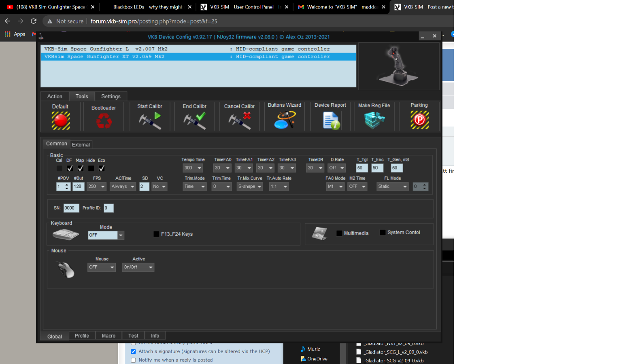623x364 pixels.
Task: Switch to the Macro bottom tab
Action: (108, 336)
